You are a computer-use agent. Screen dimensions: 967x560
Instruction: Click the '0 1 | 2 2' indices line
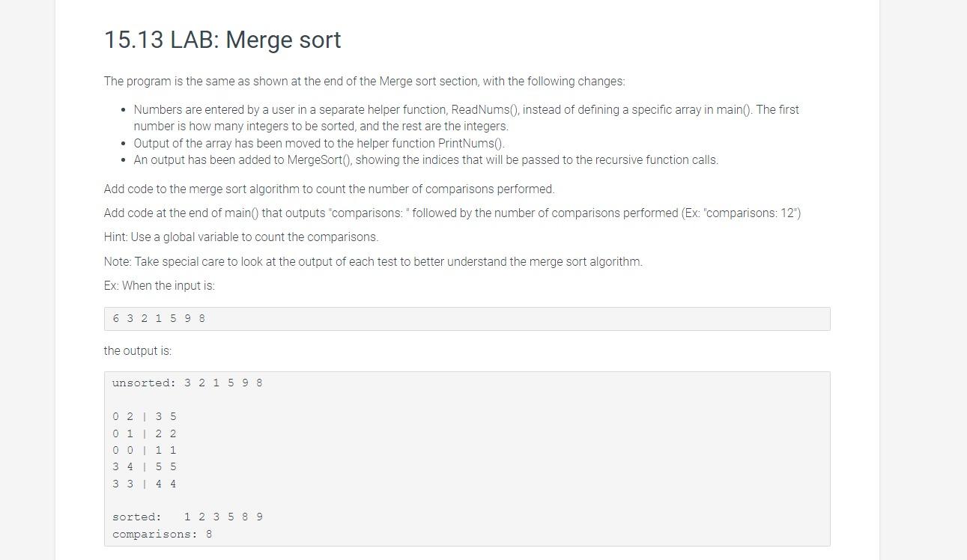145,434
